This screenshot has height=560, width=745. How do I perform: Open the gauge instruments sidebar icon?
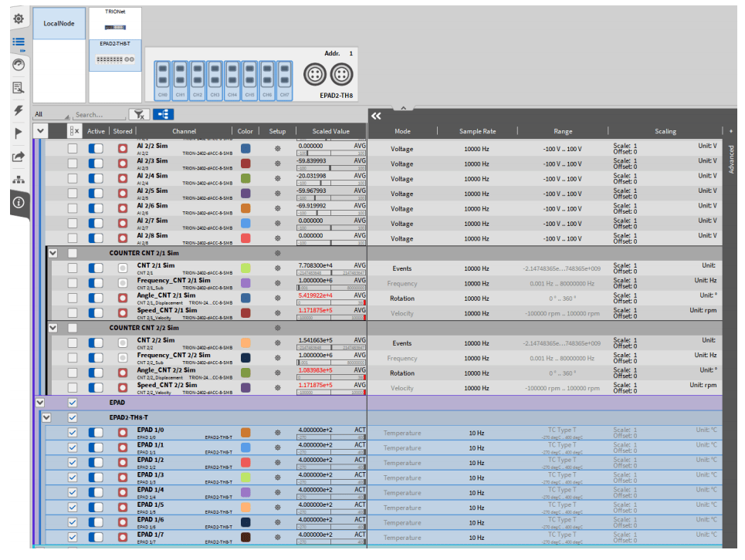[x=19, y=65]
